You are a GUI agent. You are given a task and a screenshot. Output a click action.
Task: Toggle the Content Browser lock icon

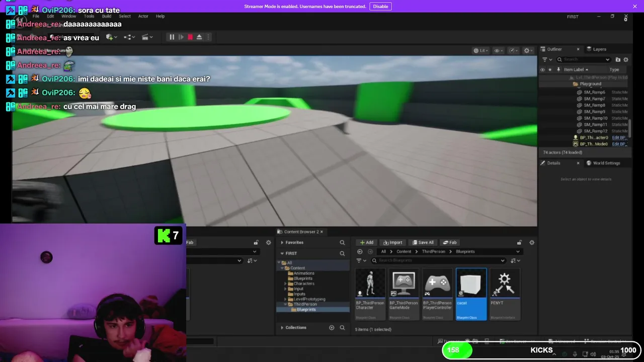pos(519,242)
